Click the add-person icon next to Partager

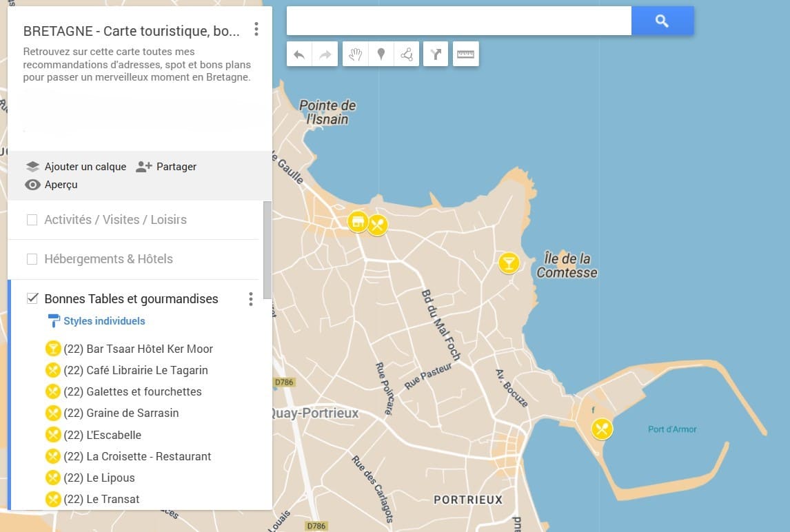pyautogui.click(x=143, y=167)
